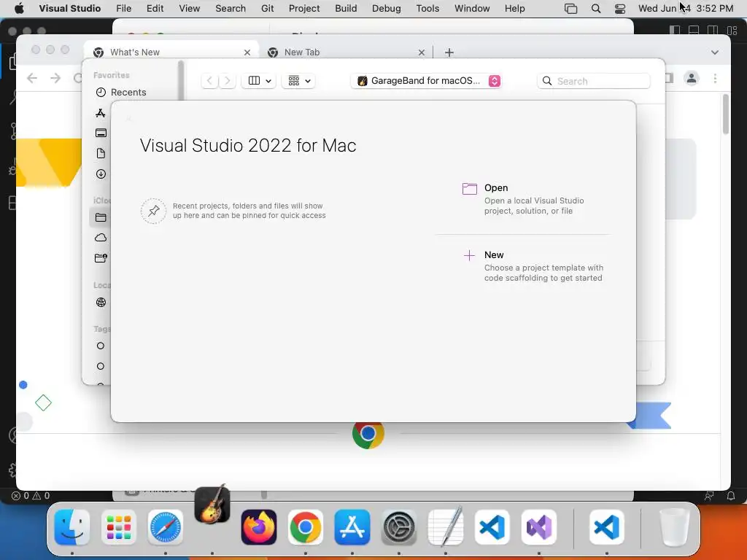Toggle VS Code secondary sidebar layout icon
747x560 pixels.
click(712, 30)
